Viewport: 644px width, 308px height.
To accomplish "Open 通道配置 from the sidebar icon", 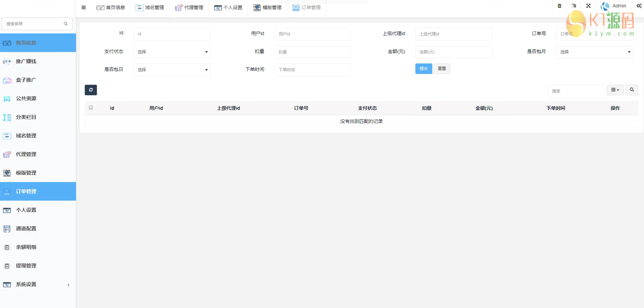I will [7, 229].
